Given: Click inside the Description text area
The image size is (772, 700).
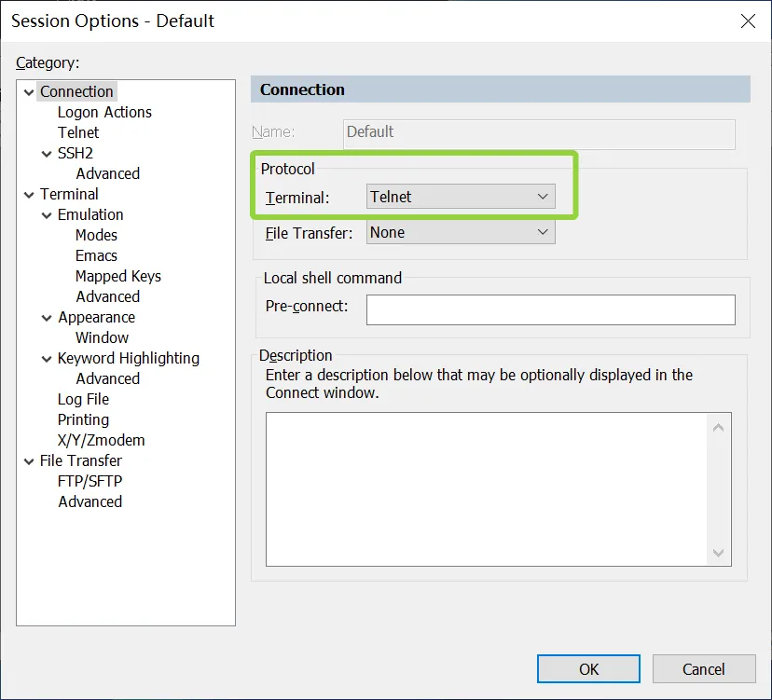Looking at the screenshot, I should (487, 488).
